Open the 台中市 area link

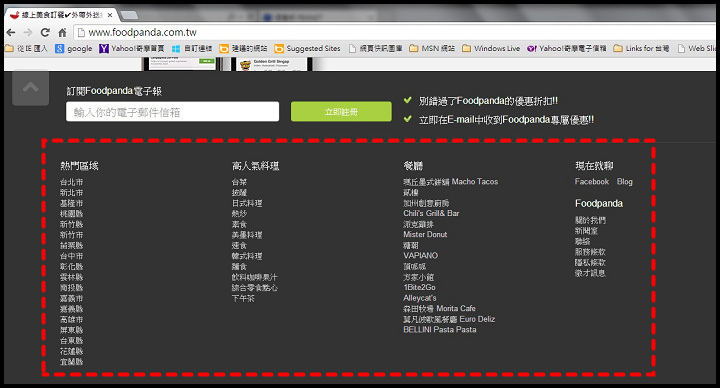71,256
